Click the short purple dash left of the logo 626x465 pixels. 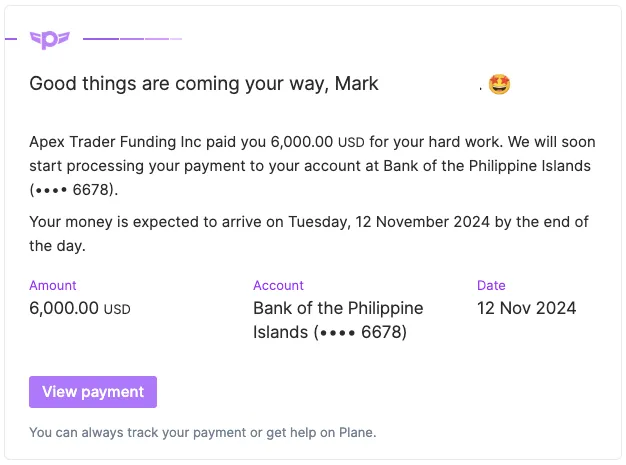[11, 39]
